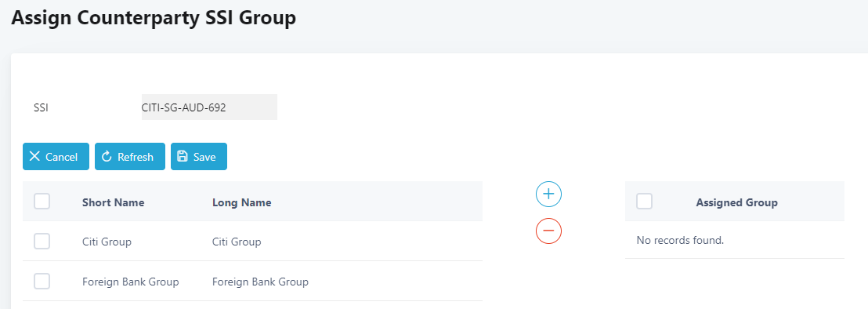Click the red minus remove icon
The image size is (868, 309).
(x=548, y=231)
